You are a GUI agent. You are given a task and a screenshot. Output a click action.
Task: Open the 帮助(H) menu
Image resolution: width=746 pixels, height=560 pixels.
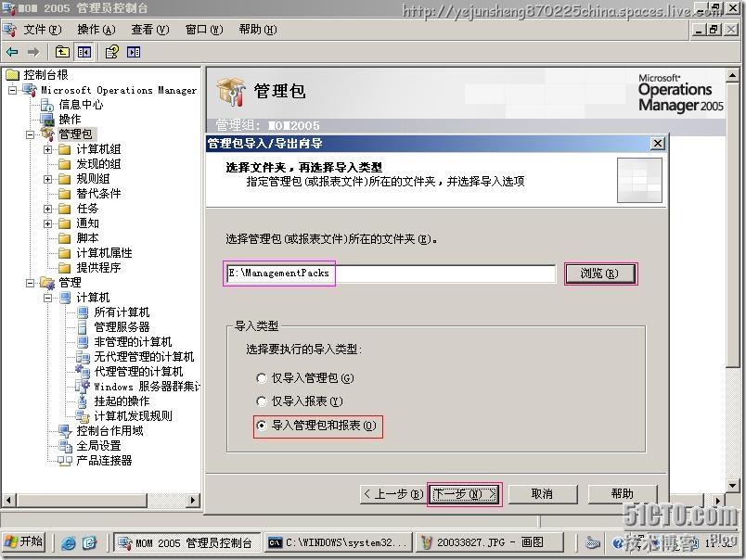(x=258, y=30)
